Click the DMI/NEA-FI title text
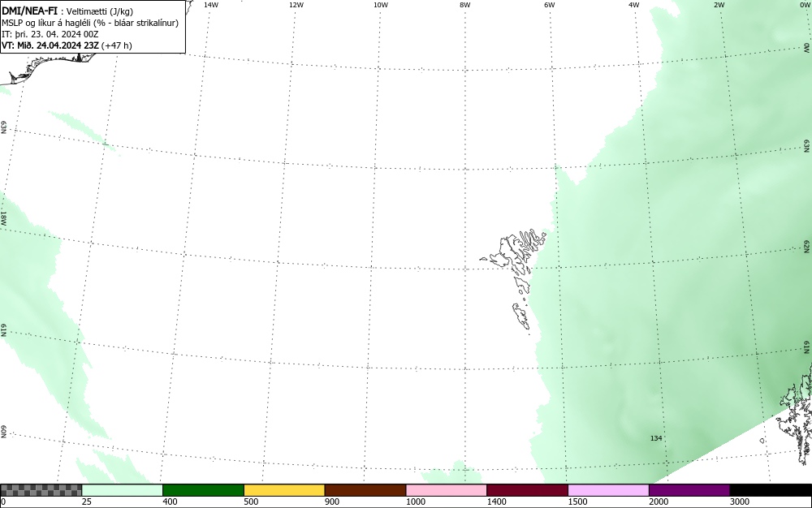This screenshot has height=508, width=812. coord(29,11)
